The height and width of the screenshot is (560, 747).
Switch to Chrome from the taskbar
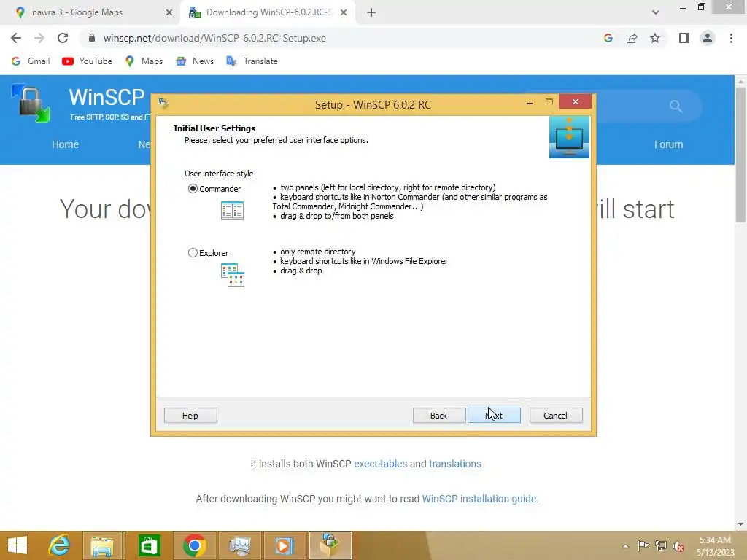pyautogui.click(x=194, y=545)
